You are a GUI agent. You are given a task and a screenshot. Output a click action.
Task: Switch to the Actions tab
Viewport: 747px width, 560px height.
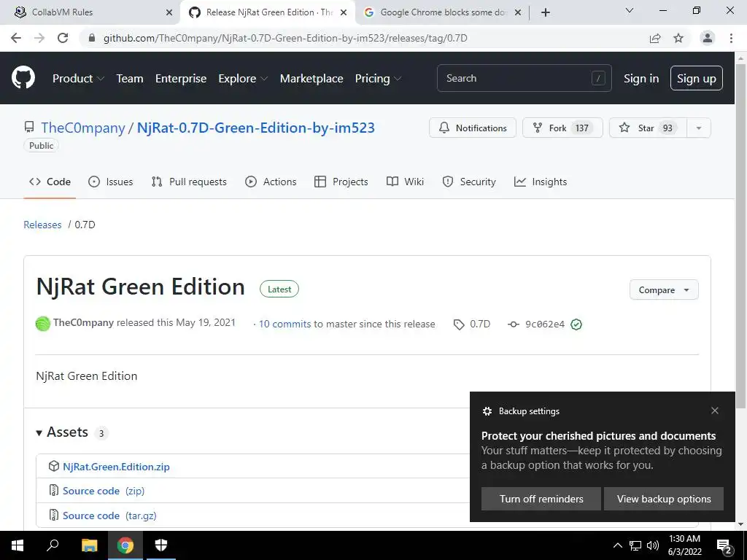271,182
